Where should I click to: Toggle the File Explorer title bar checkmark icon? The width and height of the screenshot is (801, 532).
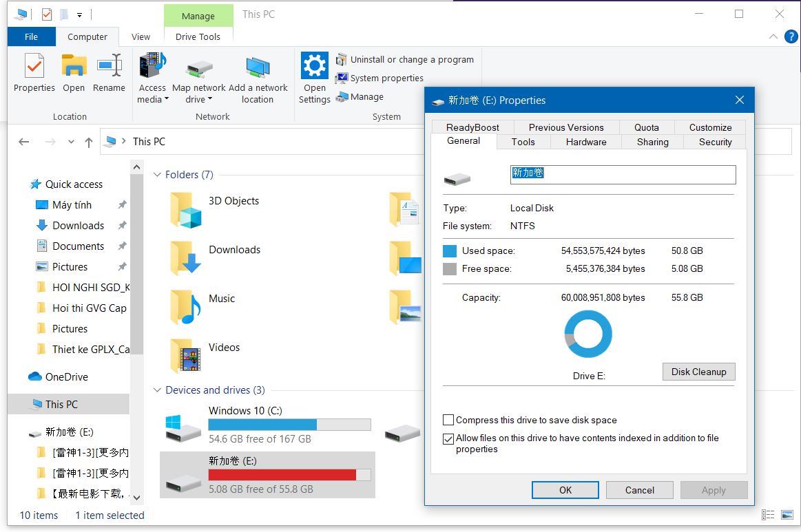(x=47, y=14)
